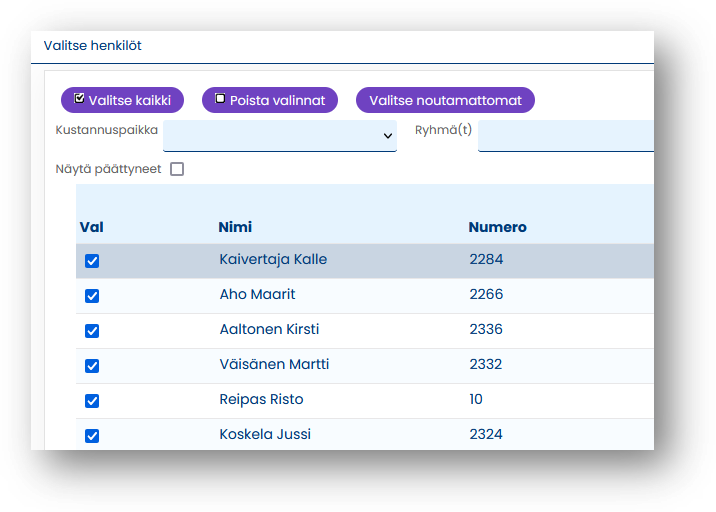Viewport: 716px width, 512px height.
Task: Uncheck the Reipas Risto row checkbox
Action: [x=92, y=401]
